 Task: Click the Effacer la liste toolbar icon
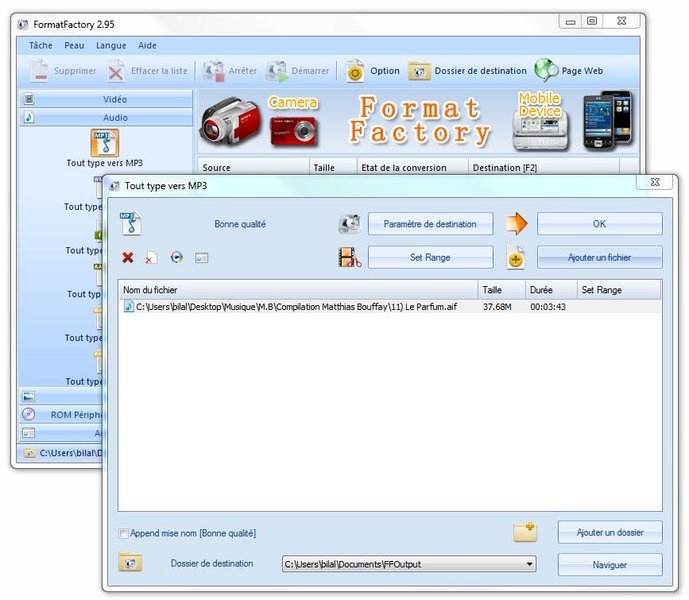116,71
